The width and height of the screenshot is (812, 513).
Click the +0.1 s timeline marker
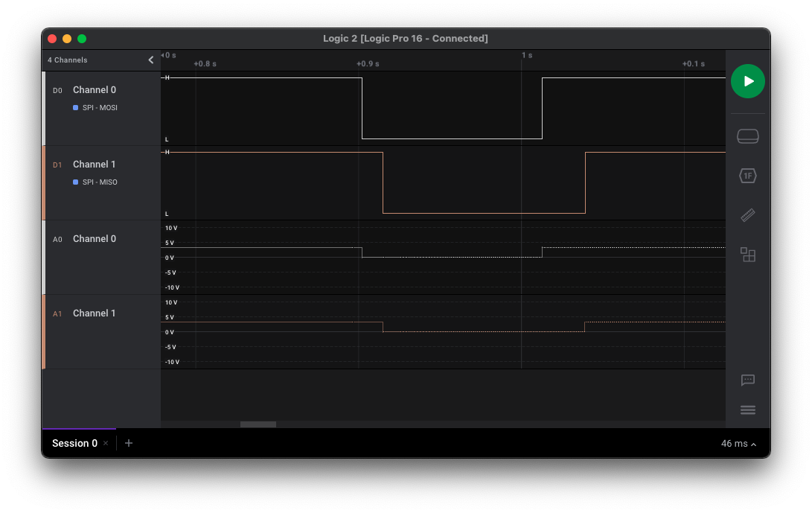point(694,64)
